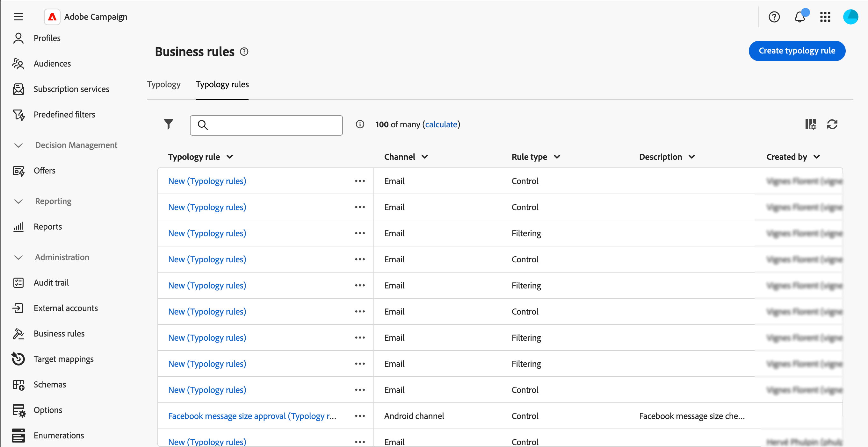This screenshot has height=447, width=868.
Task: Refresh the typology rules list
Action: tap(832, 124)
